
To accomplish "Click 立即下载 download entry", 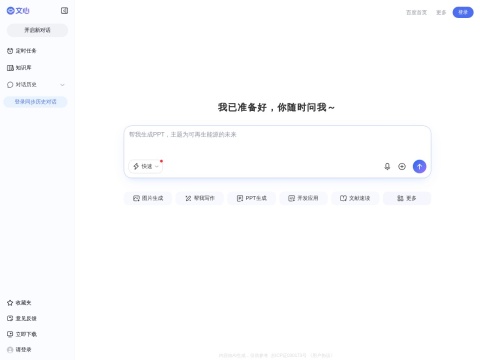I will coord(22,334).
